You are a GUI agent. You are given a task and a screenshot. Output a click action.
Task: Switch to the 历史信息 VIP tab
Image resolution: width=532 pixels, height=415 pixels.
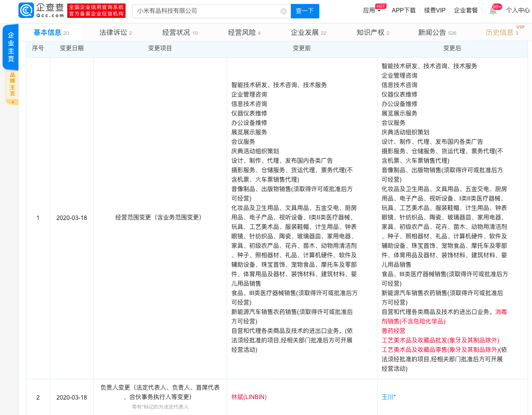coord(502,32)
